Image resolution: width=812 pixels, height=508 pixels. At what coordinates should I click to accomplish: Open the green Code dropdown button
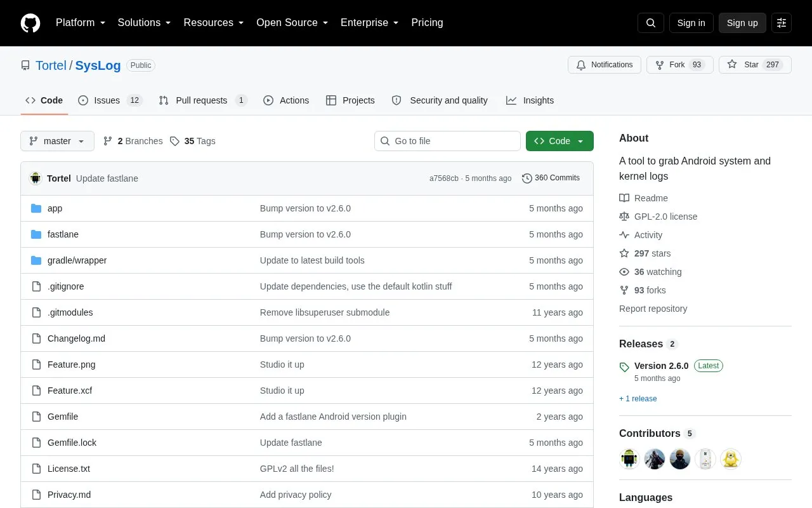[x=560, y=141]
